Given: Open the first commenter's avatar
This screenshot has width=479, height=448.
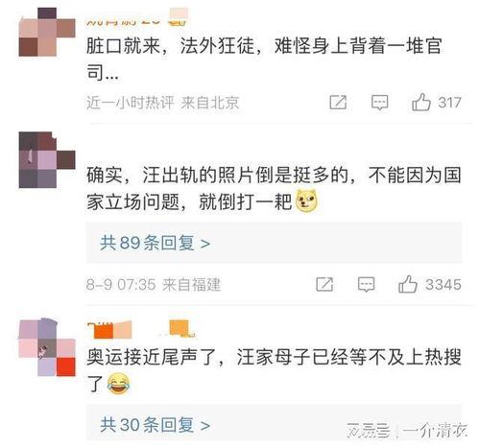Looking at the screenshot, I should [x=47, y=33].
